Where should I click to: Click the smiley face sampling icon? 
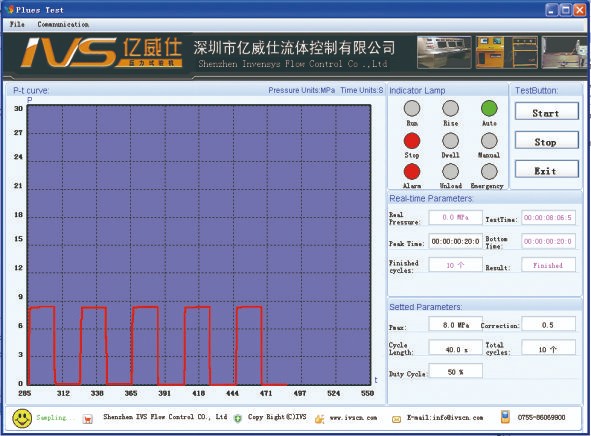click(22, 418)
